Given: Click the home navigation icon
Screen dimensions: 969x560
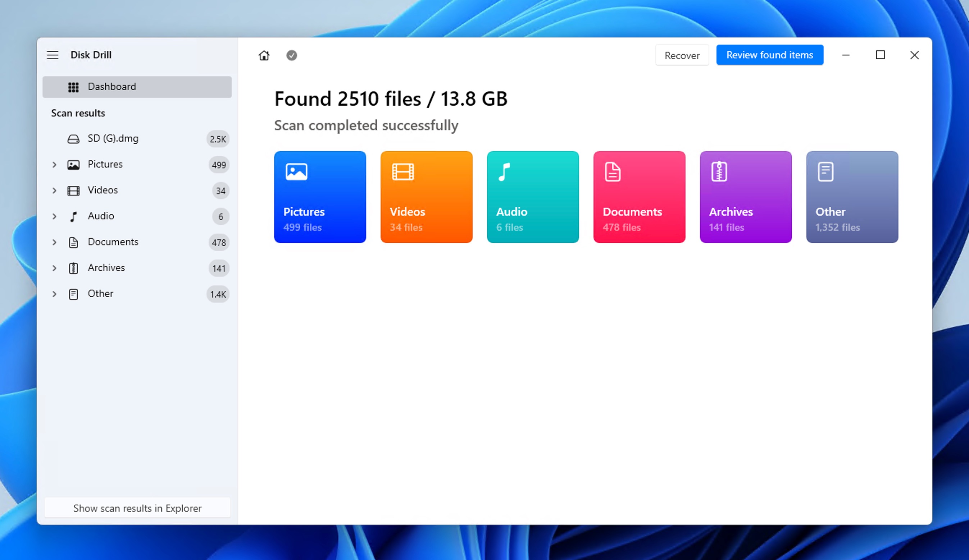Looking at the screenshot, I should pyautogui.click(x=264, y=55).
